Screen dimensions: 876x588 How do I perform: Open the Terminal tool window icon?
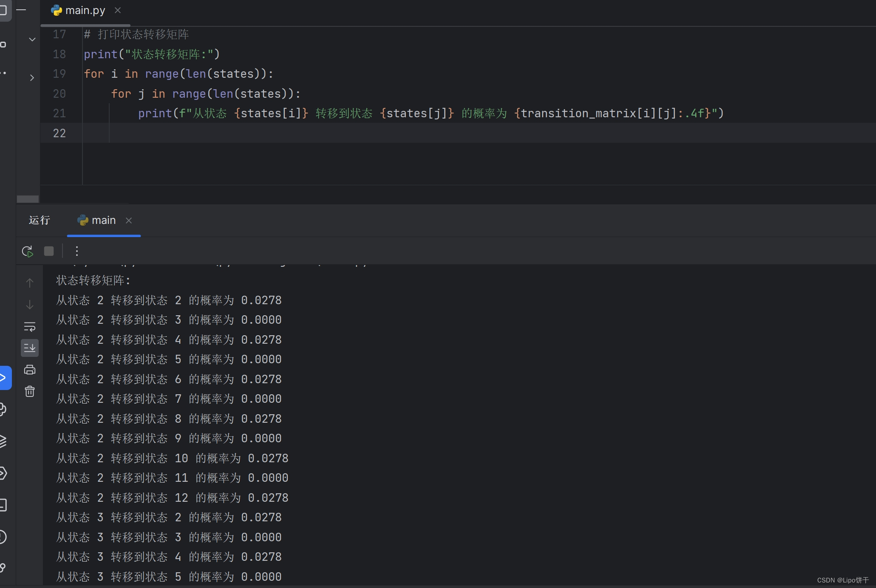point(3,505)
